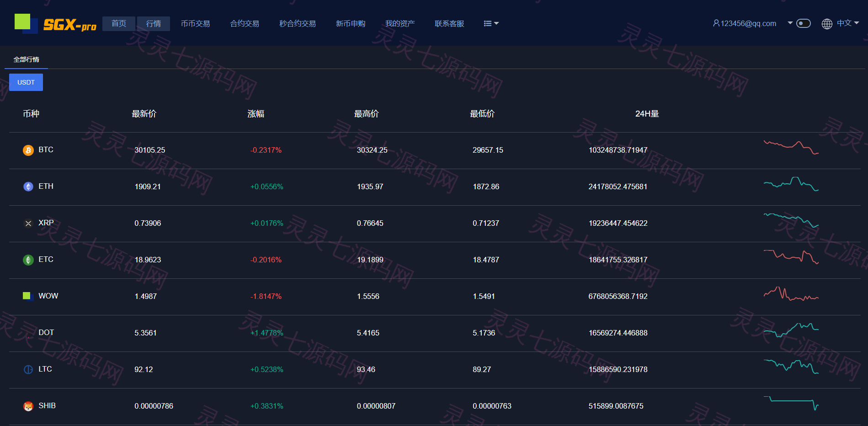
Task: View the SHIB price trend chart
Action: click(791, 403)
